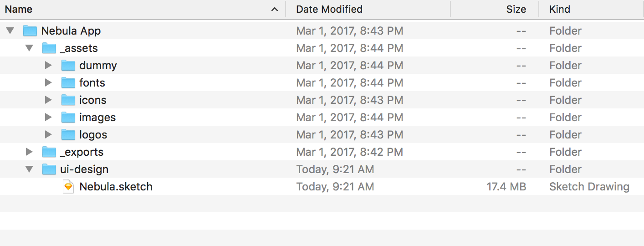Collapse the ui-design folder
The image size is (644, 246).
(x=30, y=169)
